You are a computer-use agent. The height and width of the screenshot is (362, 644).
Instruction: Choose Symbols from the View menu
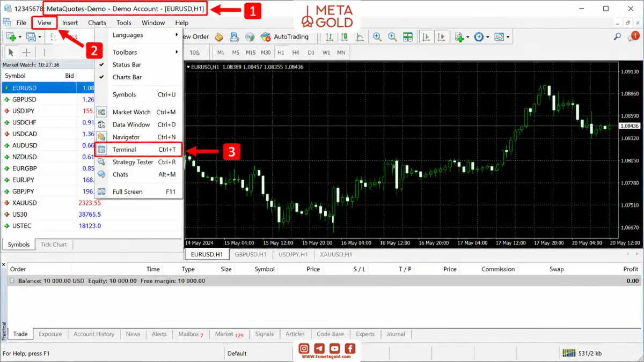[139, 94]
